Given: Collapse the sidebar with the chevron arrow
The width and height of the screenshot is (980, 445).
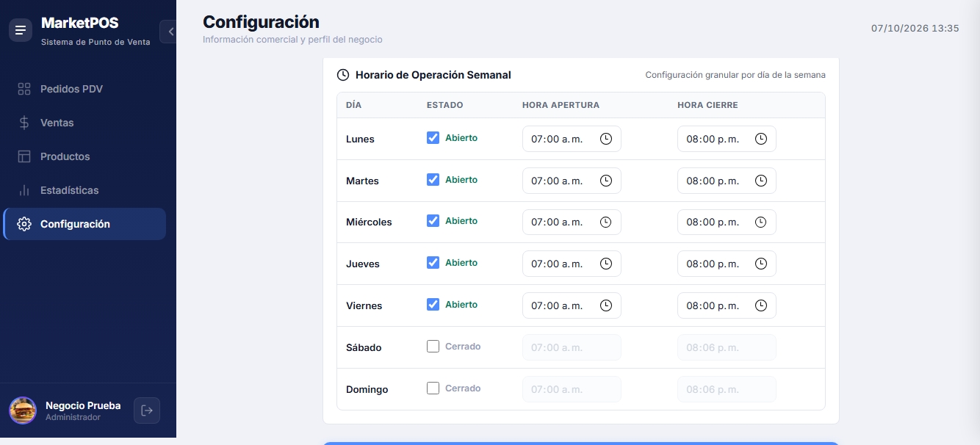Looking at the screenshot, I should tap(170, 32).
